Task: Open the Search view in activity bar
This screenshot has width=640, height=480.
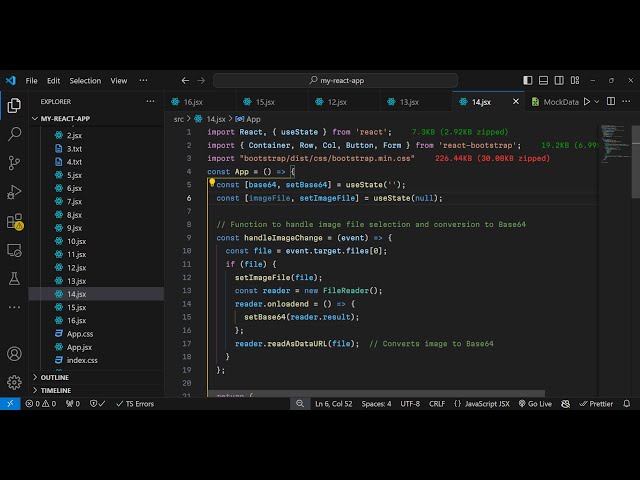Action: click(x=14, y=133)
